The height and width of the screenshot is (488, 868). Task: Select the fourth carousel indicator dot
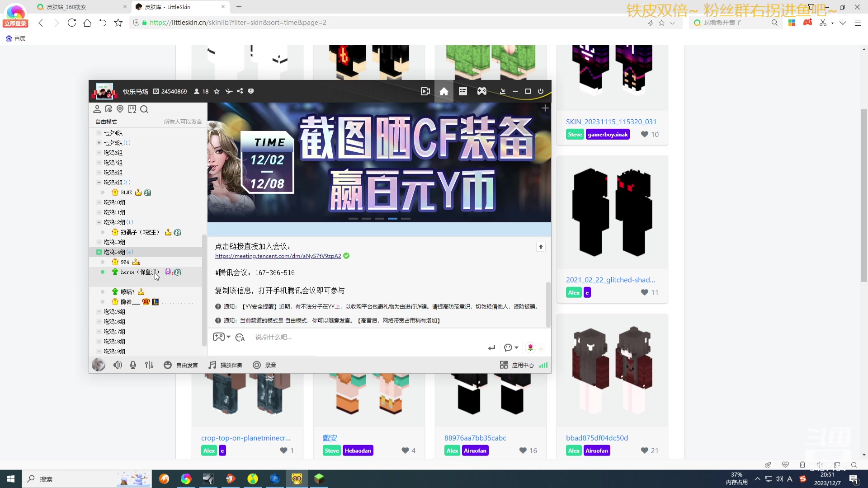(x=393, y=218)
